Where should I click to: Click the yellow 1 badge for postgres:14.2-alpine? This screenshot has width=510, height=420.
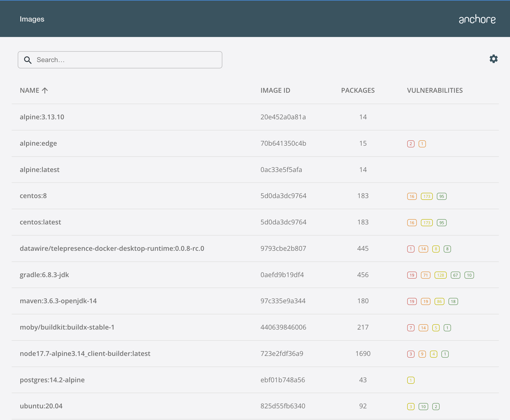[410, 380]
